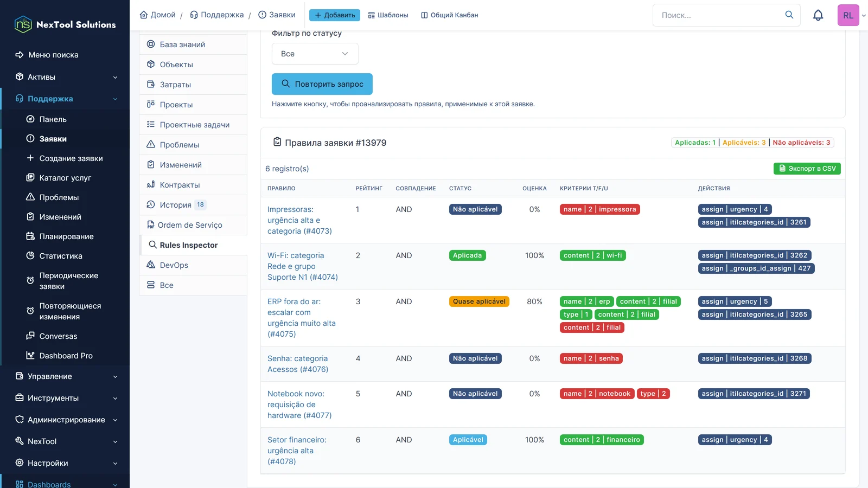Click the Поиск search input field
The width and height of the screenshot is (868, 488).
coord(719,15)
